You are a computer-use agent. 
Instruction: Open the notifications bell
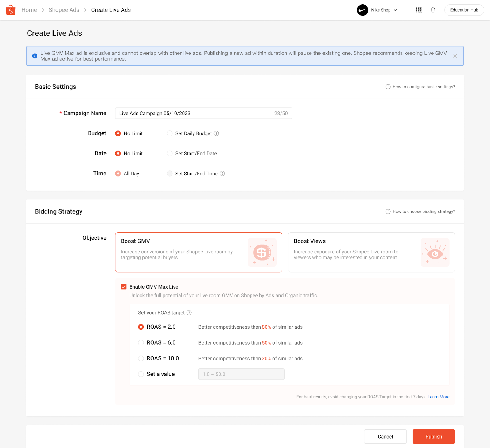pos(433,10)
